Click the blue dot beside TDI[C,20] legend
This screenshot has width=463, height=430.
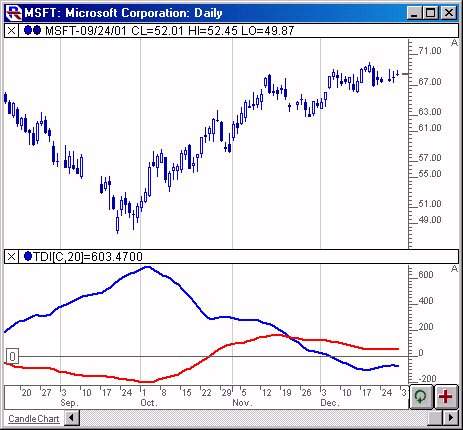28,256
